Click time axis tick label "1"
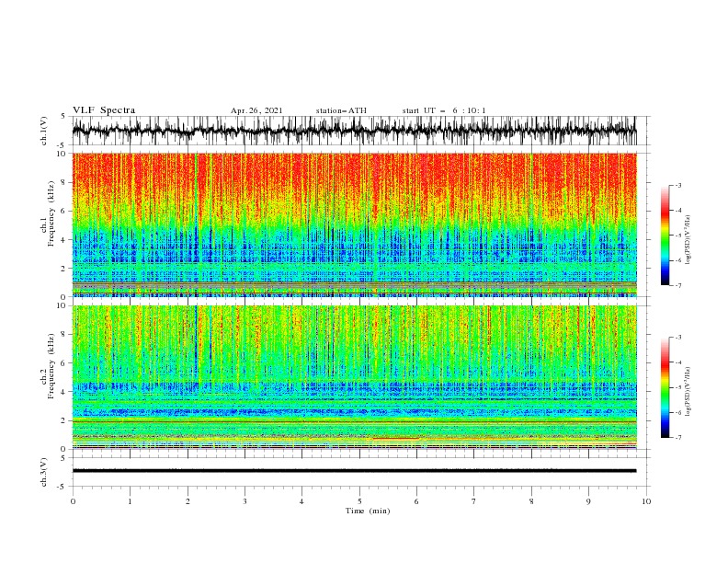This screenshot has height=563, width=728. point(130,501)
